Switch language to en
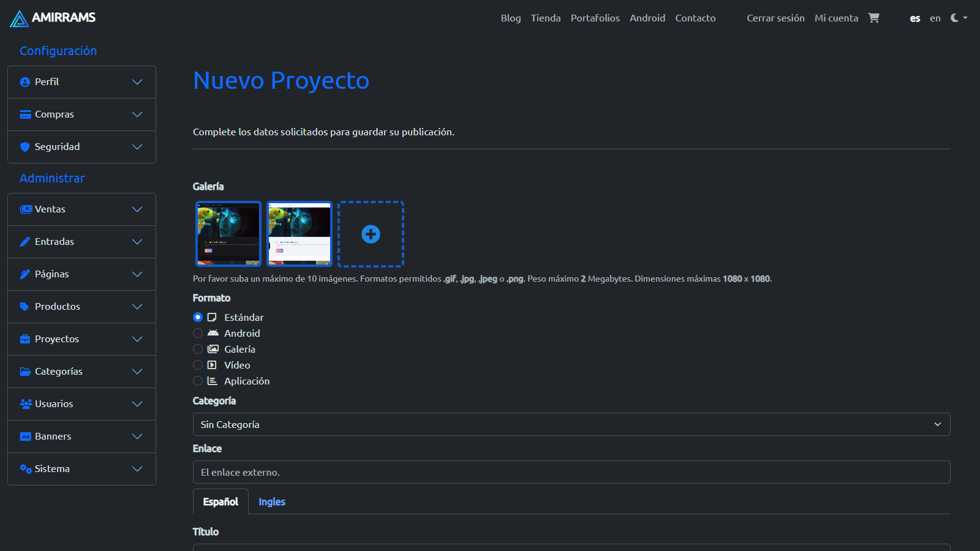Viewport: 980px width, 551px height. (x=935, y=18)
